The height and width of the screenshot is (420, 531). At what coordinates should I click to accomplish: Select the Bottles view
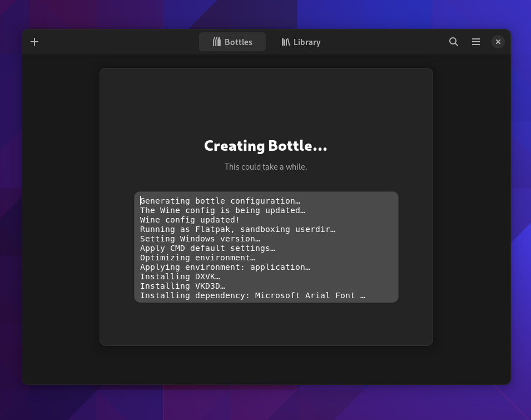point(232,42)
